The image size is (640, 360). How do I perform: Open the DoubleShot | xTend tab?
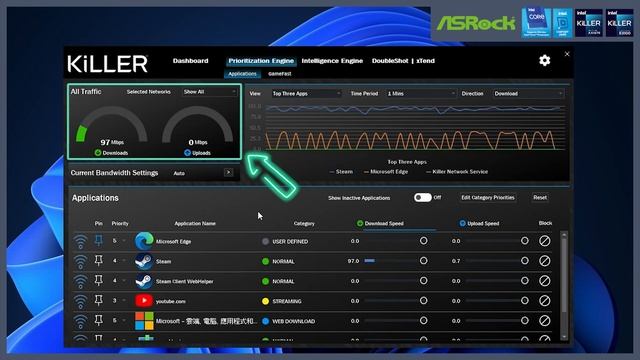click(403, 61)
